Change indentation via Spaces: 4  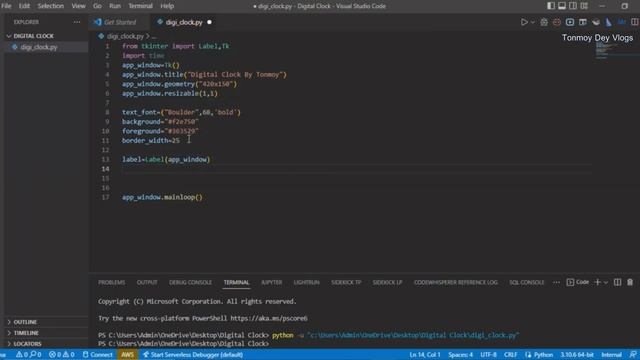(x=460, y=355)
